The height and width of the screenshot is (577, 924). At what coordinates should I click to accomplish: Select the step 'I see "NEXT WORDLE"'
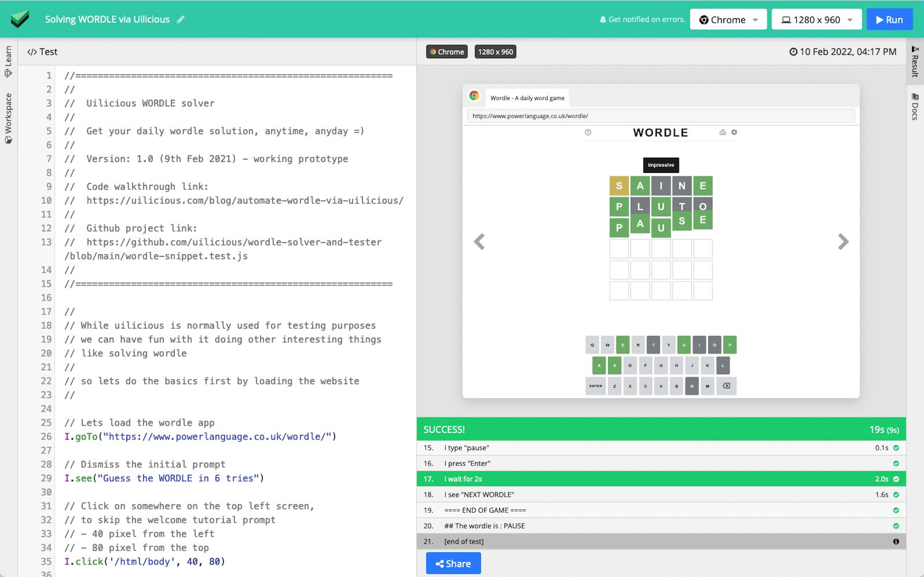coord(661,495)
